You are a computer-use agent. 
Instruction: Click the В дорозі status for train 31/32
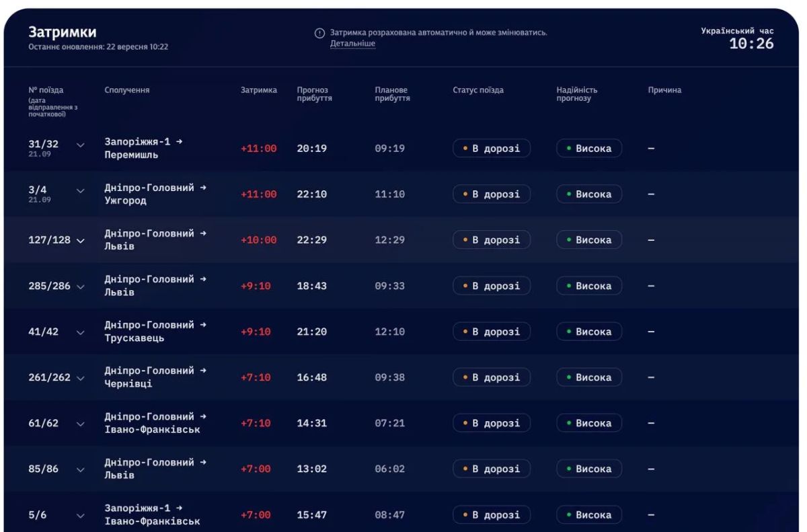coord(492,149)
